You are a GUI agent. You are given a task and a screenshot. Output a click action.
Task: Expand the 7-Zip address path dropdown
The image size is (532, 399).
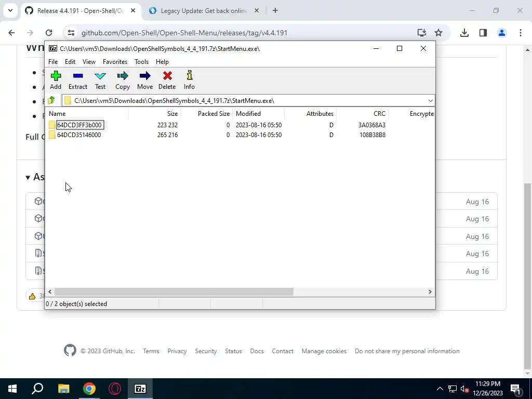tap(430, 100)
